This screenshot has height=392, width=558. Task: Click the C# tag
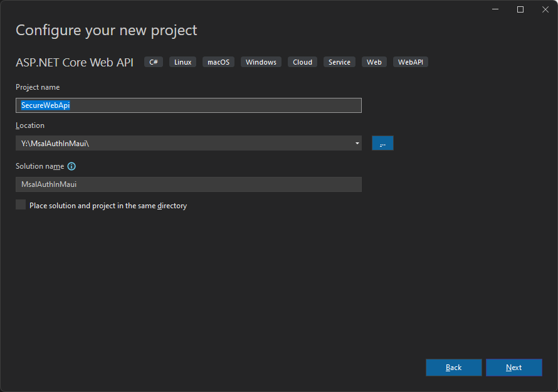(x=154, y=62)
